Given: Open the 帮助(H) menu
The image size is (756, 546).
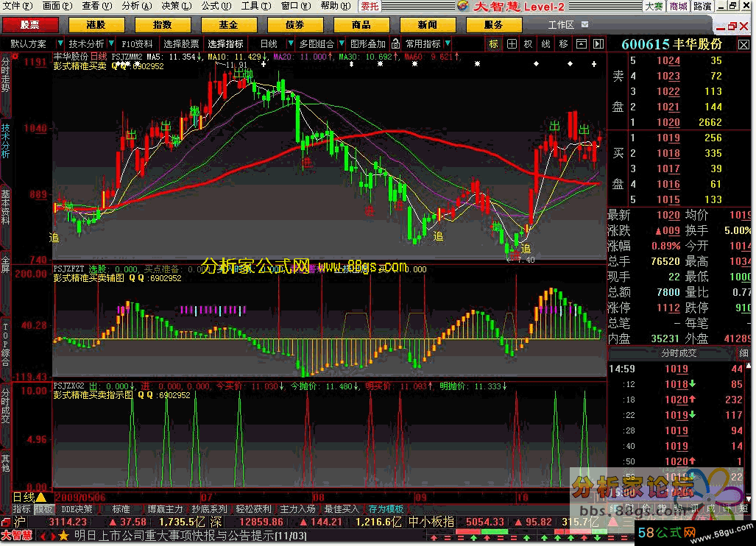Looking at the screenshot, I should click(x=336, y=6).
